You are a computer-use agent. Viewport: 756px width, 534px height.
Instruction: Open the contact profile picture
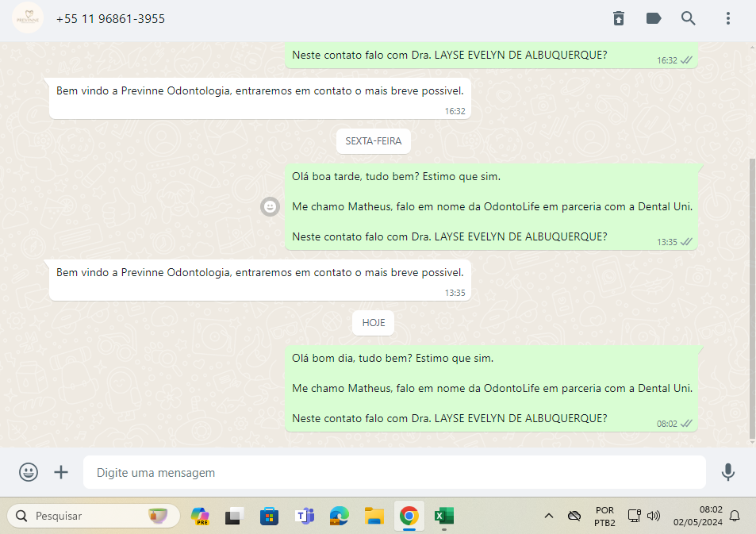(28, 18)
